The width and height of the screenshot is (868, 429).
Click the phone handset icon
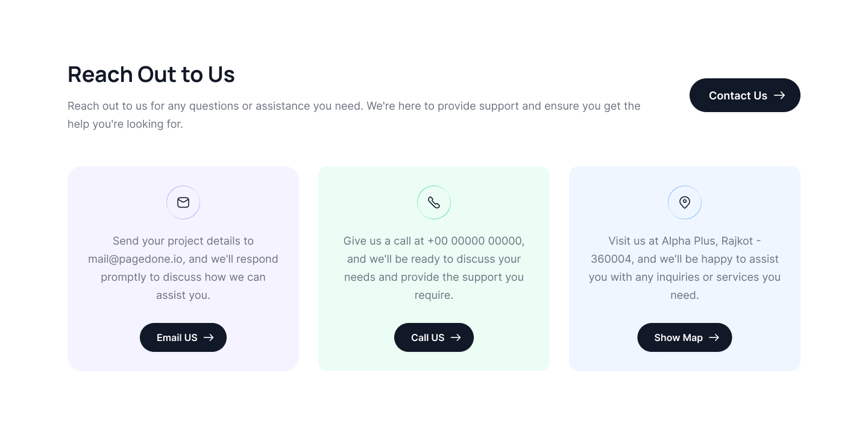click(434, 202)
